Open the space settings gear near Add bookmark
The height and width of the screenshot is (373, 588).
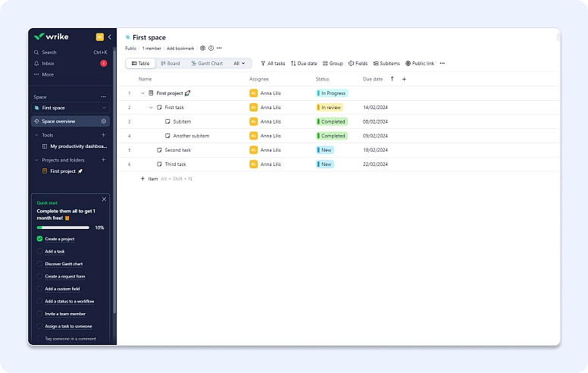click(x=202, y=49)
